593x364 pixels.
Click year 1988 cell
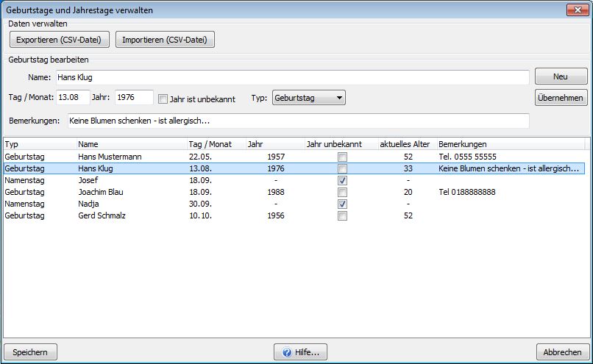point(276,192)
